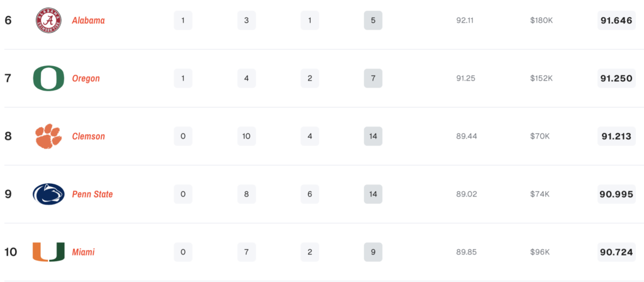The height and width of the screenshot is (282, 644).
Task: Click Oregon's score 91.250
Action: pos(616,79)
